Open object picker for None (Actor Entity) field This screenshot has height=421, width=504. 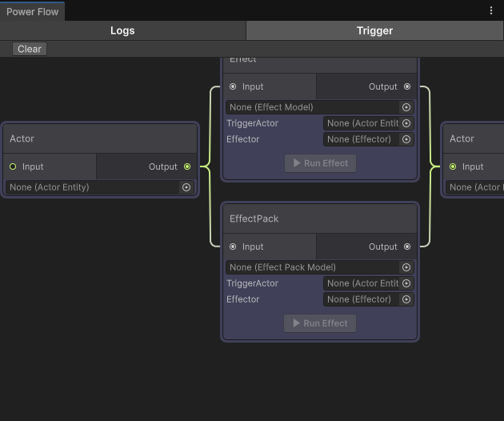pos(186,187)
